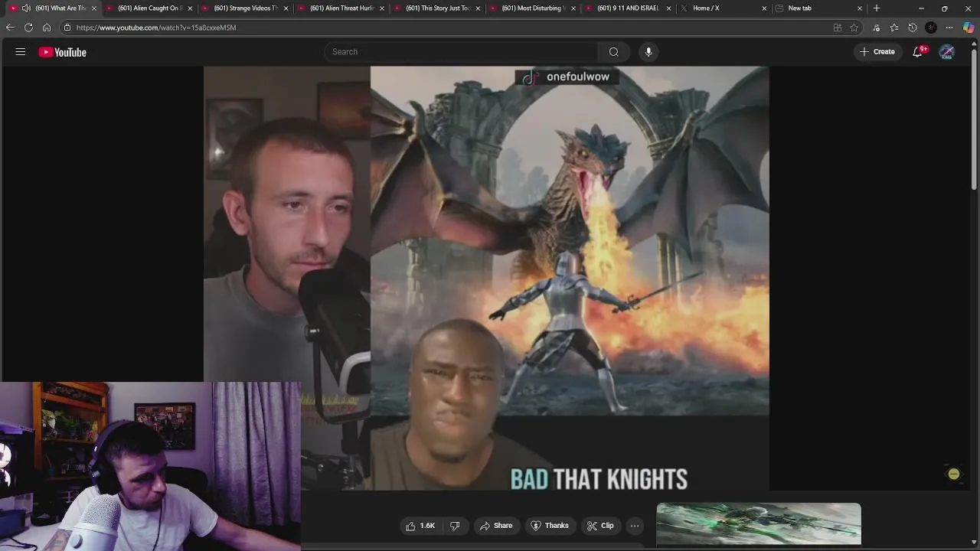Viewport: 980px width, 551px height.
Task: Open the browser home page icon
Action: pos(47,28)
